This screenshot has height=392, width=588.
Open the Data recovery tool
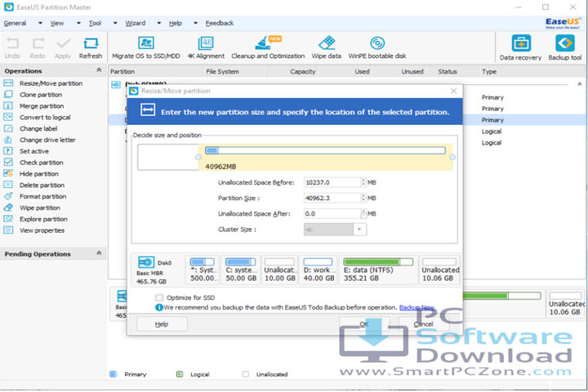(x=520, y=47)
